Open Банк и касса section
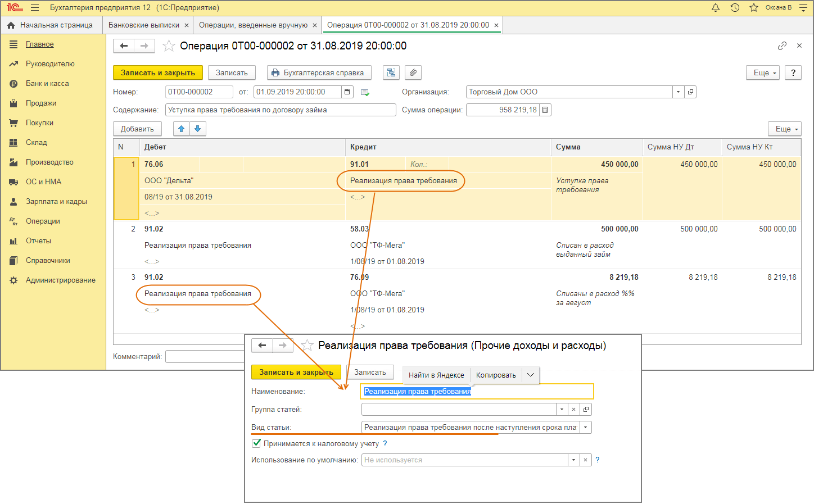 pos(47,84)
